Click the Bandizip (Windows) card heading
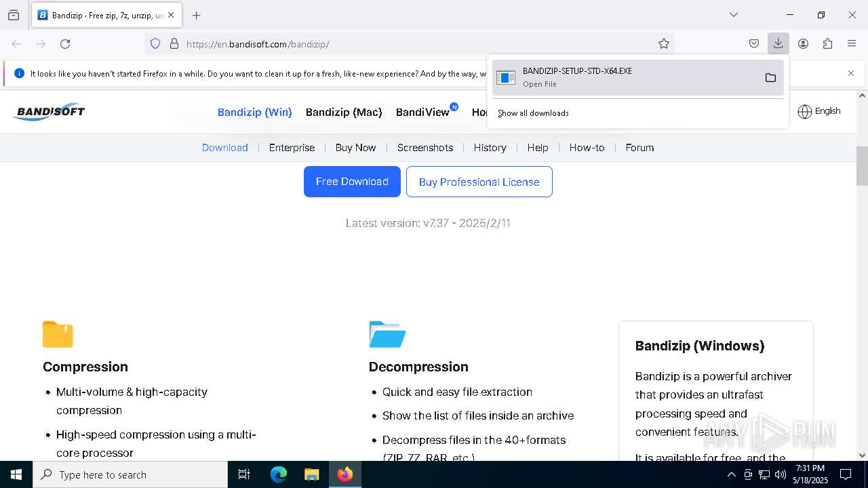Viewport: 868px width, 488px height. 700,346
